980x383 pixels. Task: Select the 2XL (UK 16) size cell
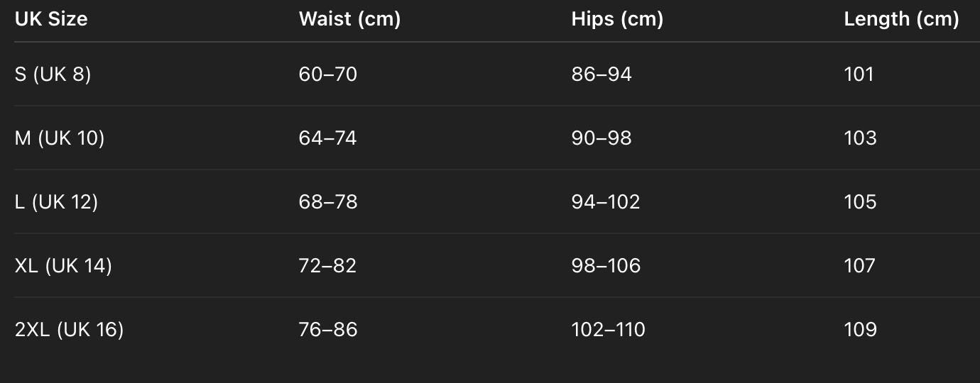69,330
